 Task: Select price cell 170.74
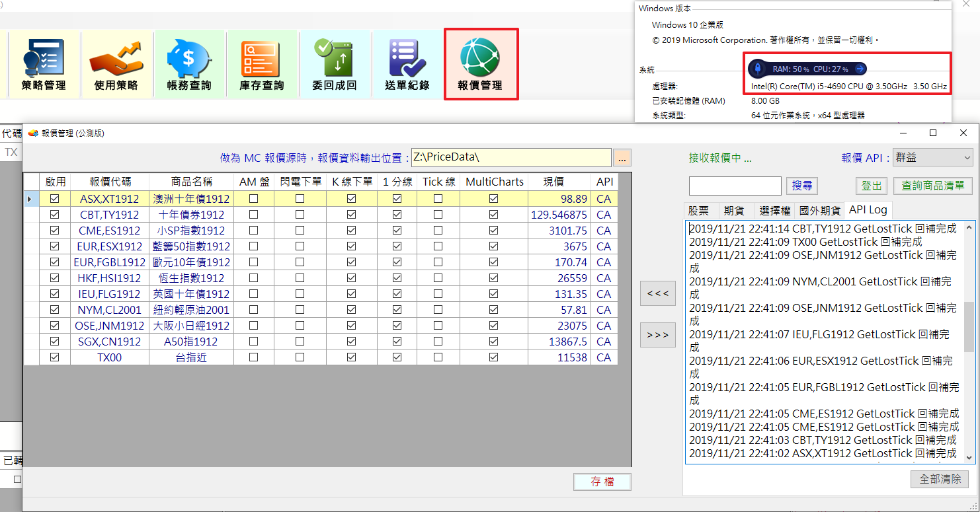pos(560,262)
